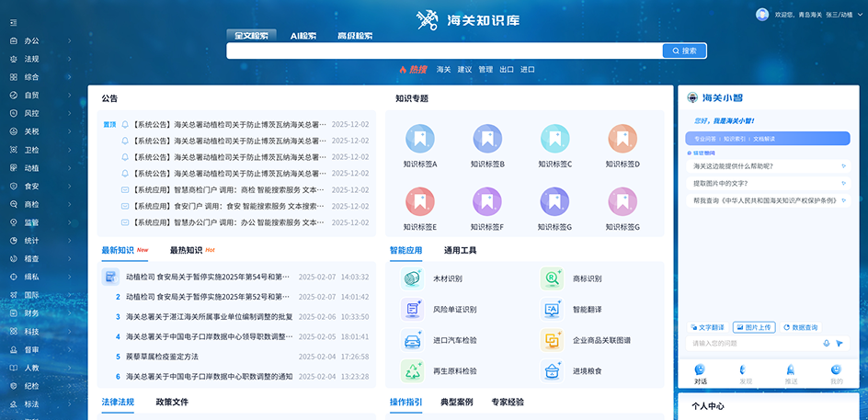This screenshot has width=868, height=420.
Task: Click hot search keyword 建议
Action: [464, 70]
